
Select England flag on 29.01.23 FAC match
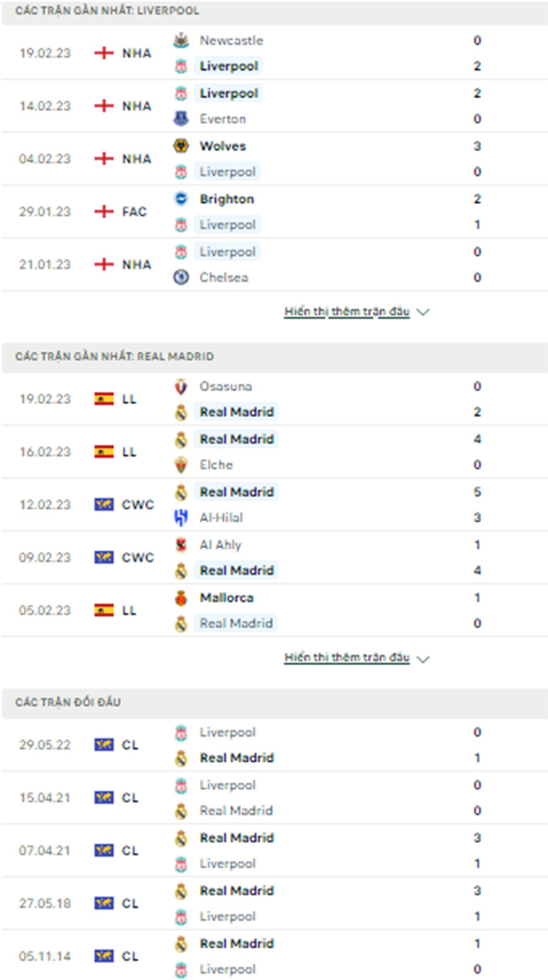click(x=104, y=212)
